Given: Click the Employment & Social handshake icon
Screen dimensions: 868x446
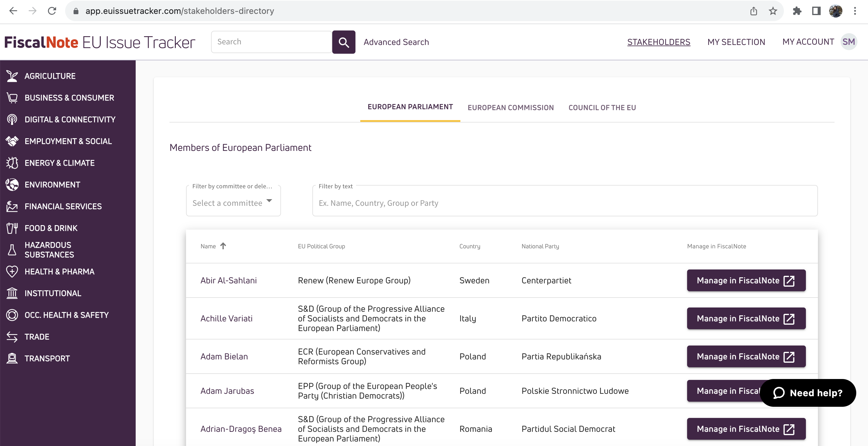Looking at the screenshot, I should (12, 141).
